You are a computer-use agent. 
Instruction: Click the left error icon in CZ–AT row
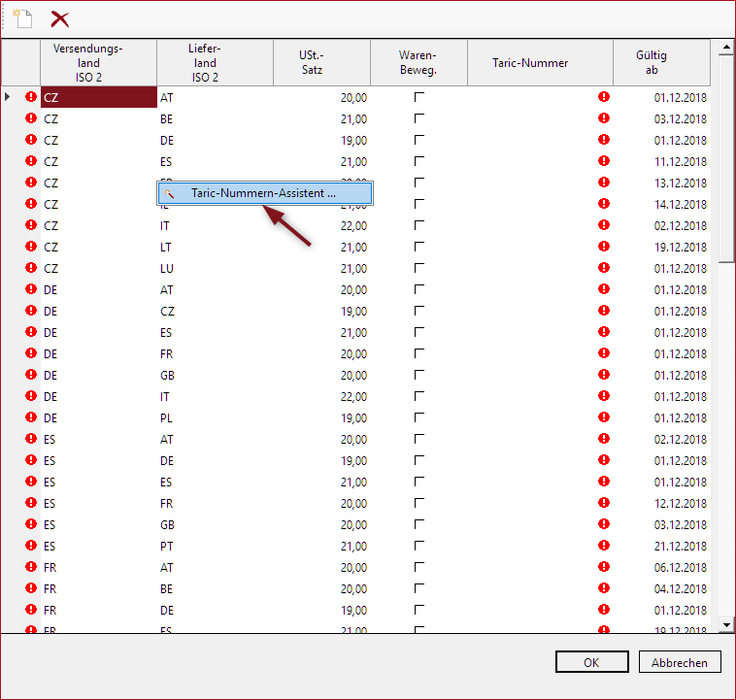pos(31,97)
